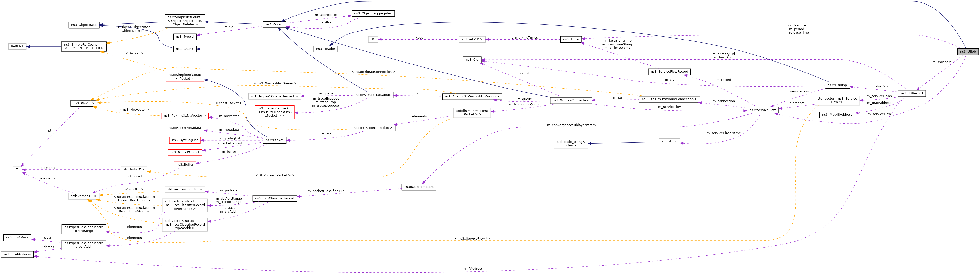Click the m_IPAddress edge label
This screenshot has height=274, width=980.
tap(473, 269)
